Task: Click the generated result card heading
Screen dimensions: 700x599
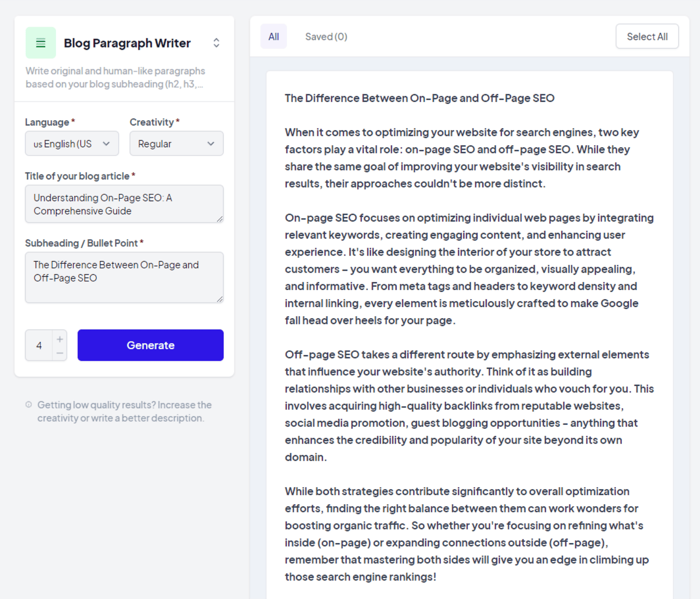Action: tap(419, 98)
